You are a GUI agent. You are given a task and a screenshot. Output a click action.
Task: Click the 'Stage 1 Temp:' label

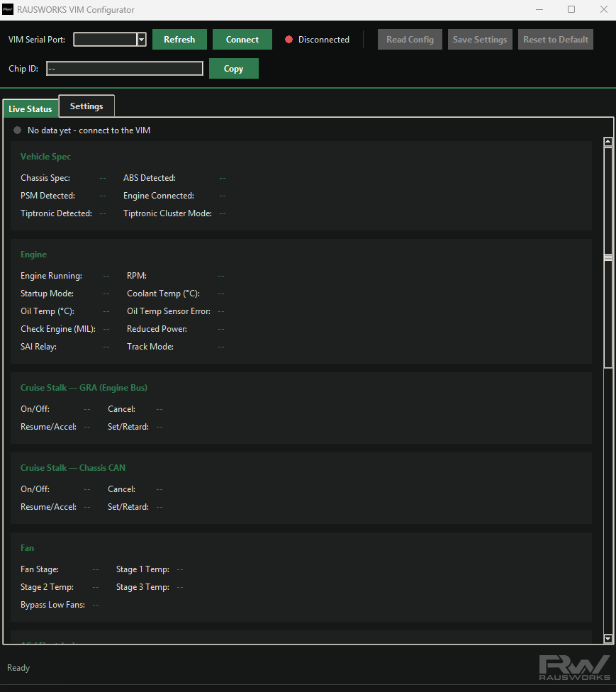pos(143,569)
